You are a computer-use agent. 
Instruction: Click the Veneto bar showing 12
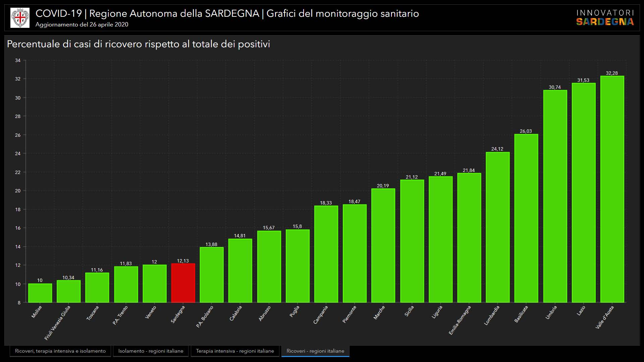pos(155,284)
